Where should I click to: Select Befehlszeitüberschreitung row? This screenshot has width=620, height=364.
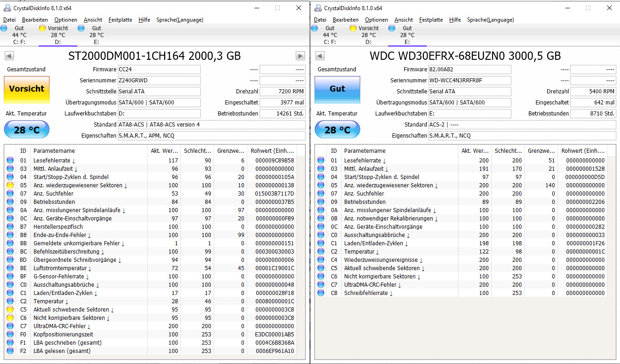pos(151,252)
